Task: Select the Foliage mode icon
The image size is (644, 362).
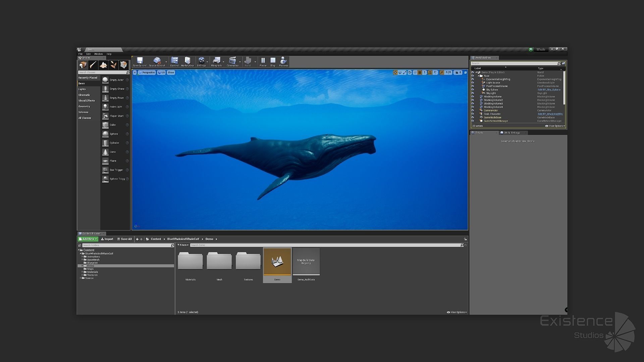Action: [113, 65]
